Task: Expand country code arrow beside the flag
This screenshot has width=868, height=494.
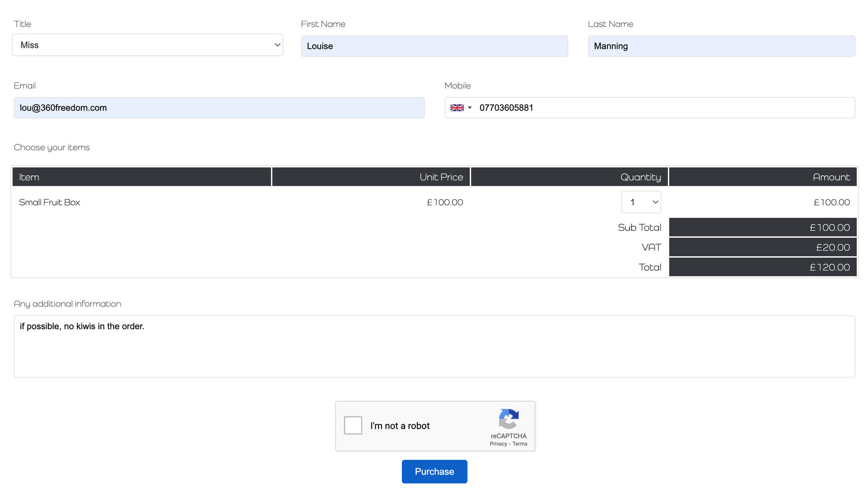Action: coord(470,108)
